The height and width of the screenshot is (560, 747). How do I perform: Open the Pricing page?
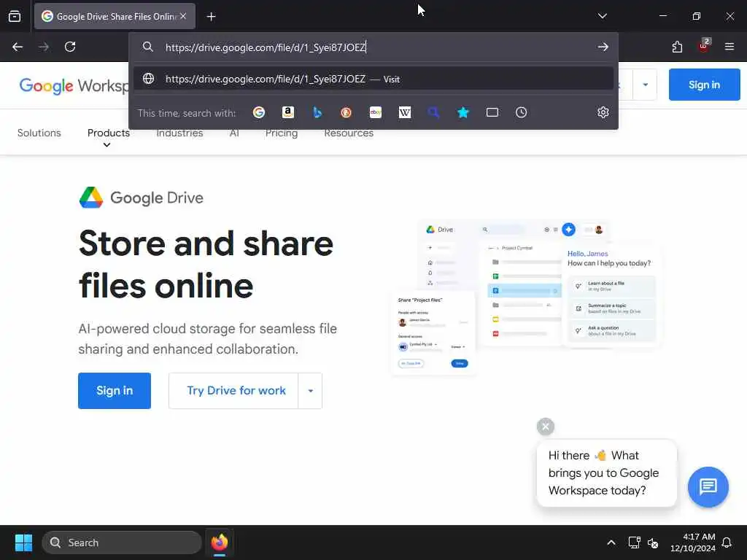pyautogui.click(x=282, y=133)
